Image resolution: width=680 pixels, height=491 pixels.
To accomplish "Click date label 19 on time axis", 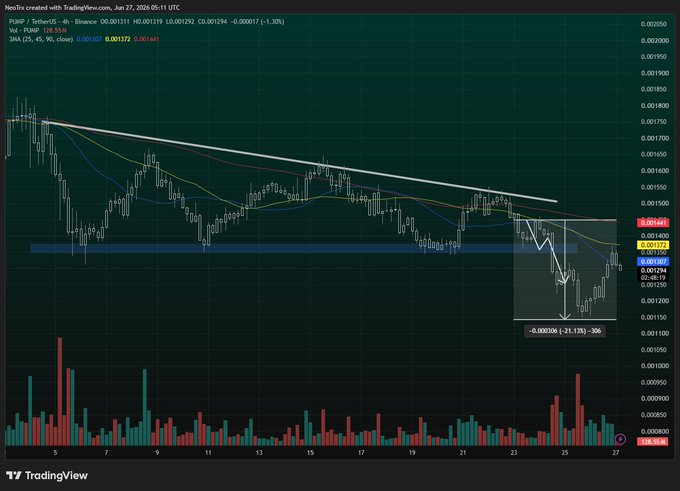I will pos(412,452).
